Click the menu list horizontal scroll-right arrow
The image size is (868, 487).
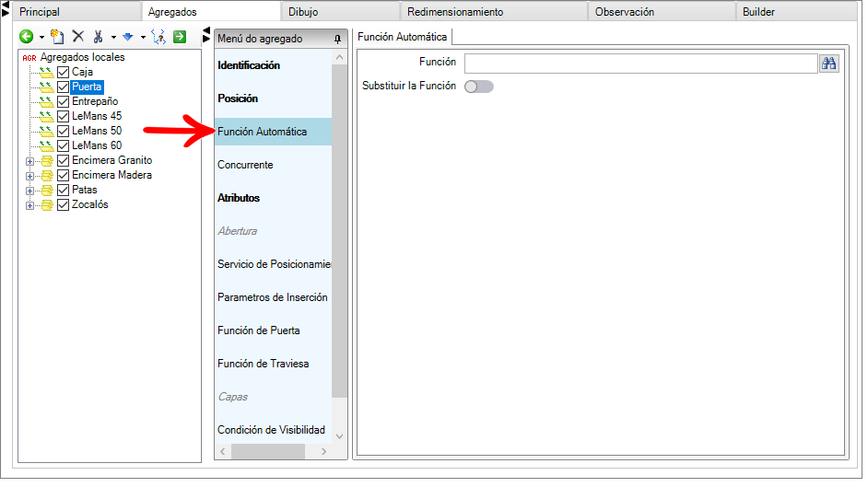pyautogui.click(x=324, y=452)
